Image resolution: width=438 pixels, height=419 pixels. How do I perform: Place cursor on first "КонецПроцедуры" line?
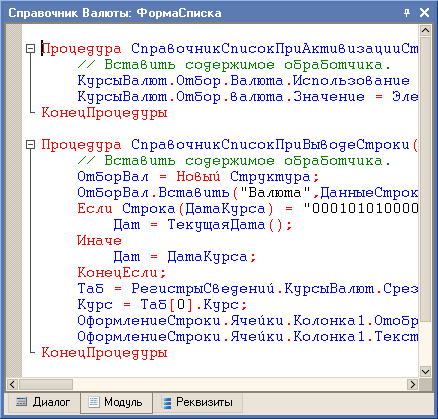(x=104, y=113)
